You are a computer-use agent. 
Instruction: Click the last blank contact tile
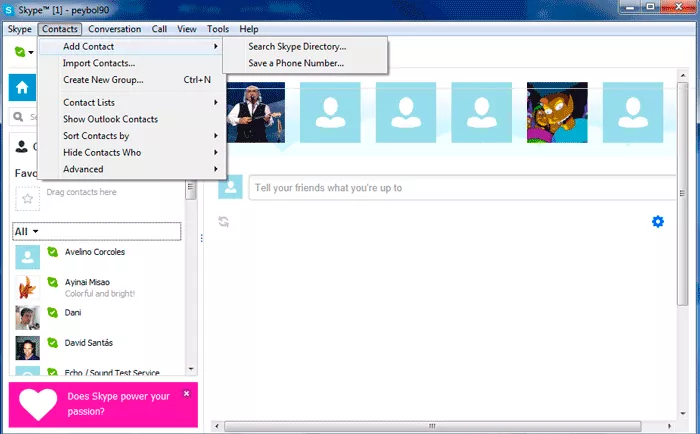pos(633,113)
